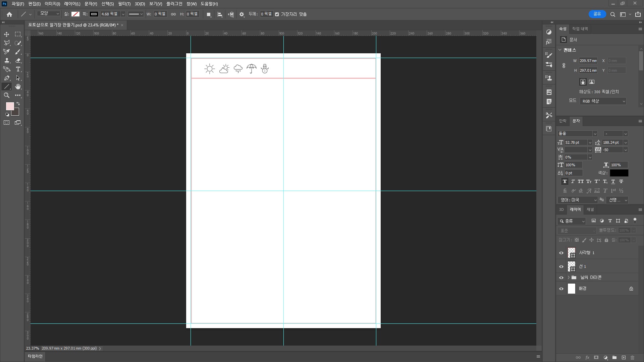Click the pink foreground color swatch
Viewport: 644px width, 362px height.
click(x=10, y=106)
